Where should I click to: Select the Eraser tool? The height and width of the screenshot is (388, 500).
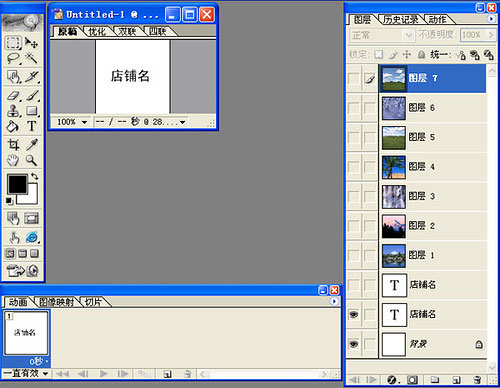click(13, 96)
